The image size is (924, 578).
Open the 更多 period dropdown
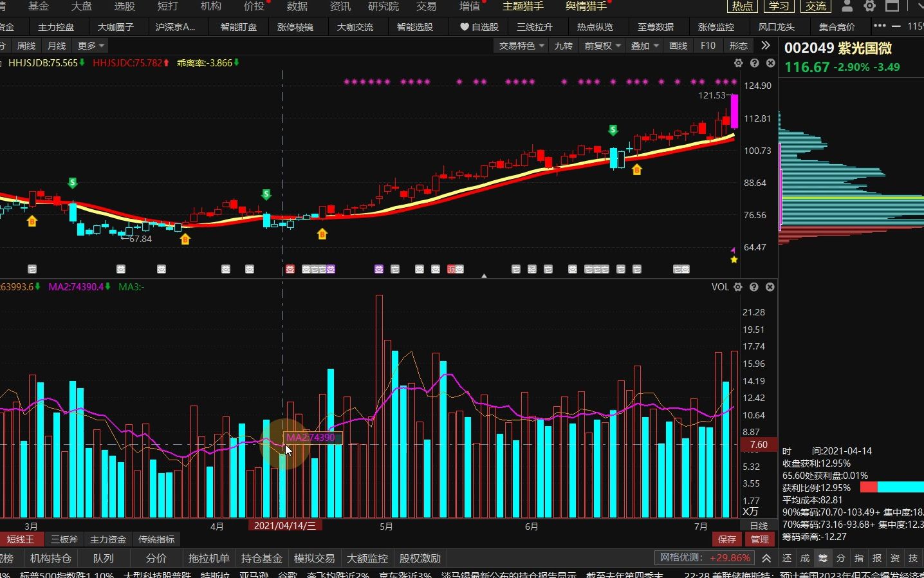pyautogui.click(x=91, y=46)
